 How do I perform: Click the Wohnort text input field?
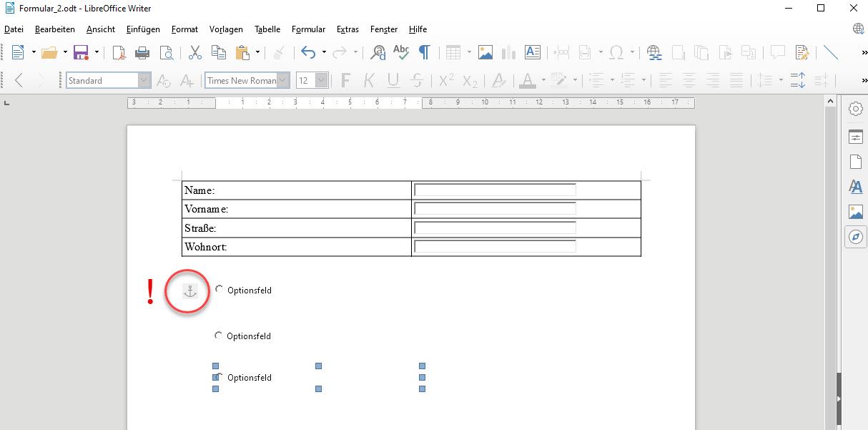click(495, 246)
